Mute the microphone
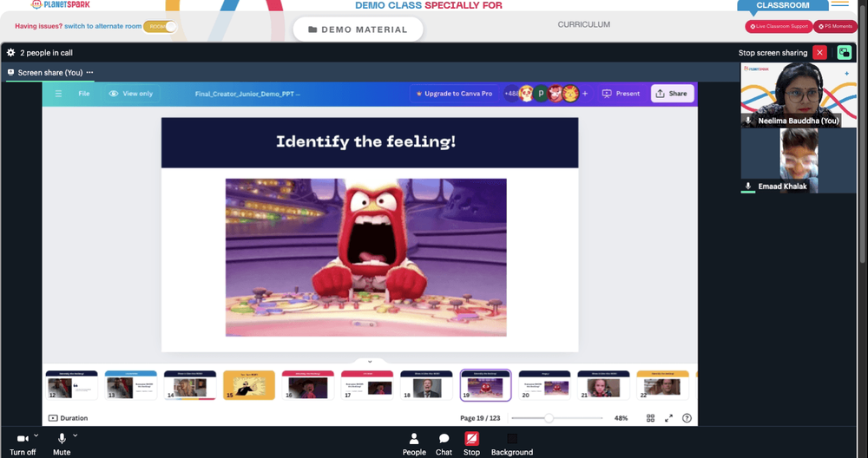The image size is (868, 458). 62,444
